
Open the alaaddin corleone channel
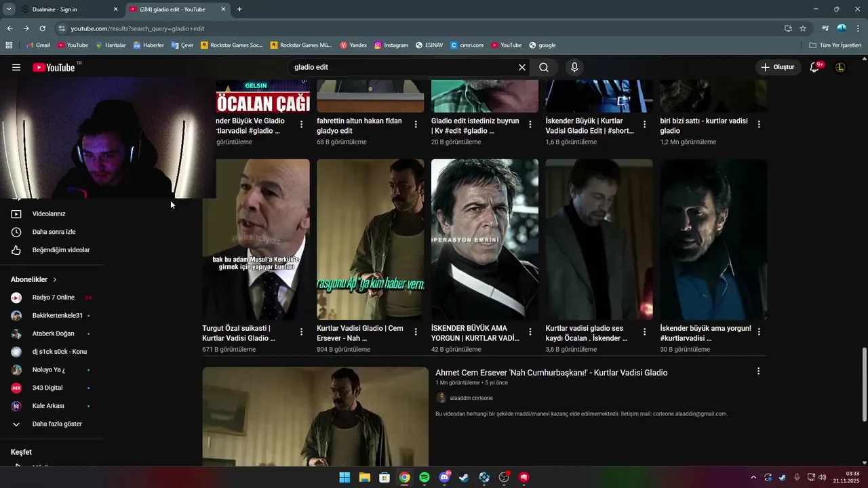coord(471,398)
